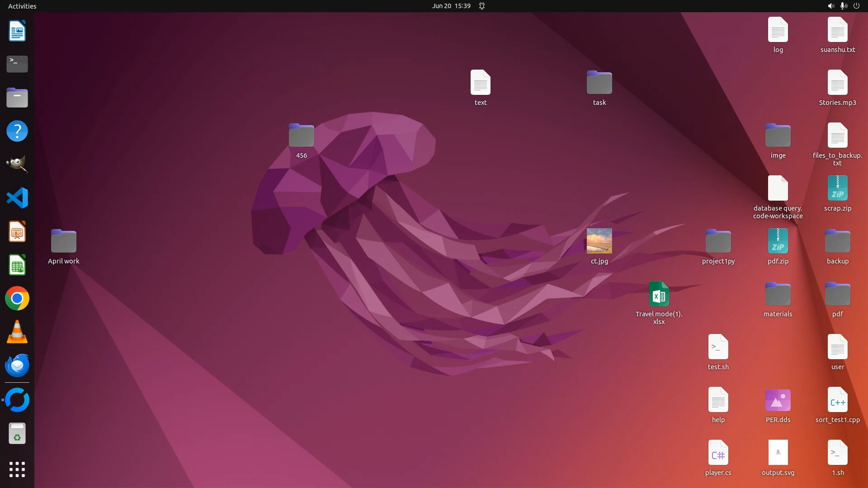Select the scrap.zip archive file
Screen dimensions: 868x488
click(x=837, y=188)
